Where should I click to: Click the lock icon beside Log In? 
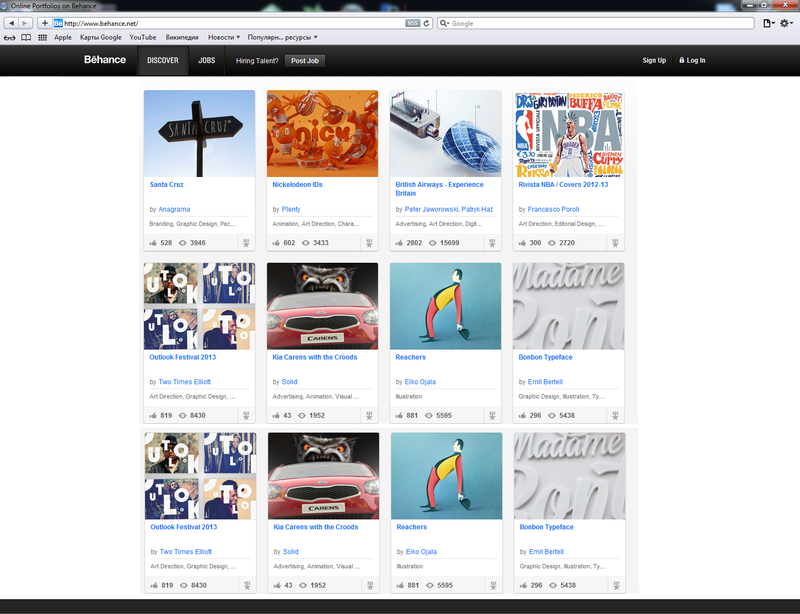click(682, 60)
